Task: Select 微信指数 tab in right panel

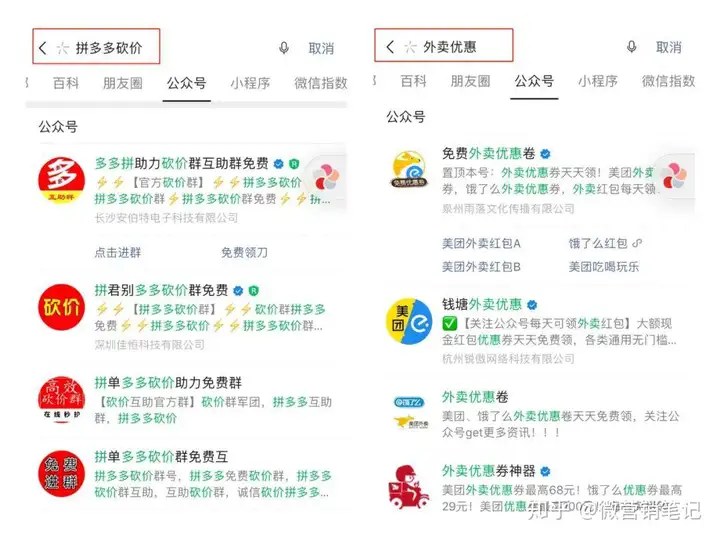Action: click(x=668, y=81)
